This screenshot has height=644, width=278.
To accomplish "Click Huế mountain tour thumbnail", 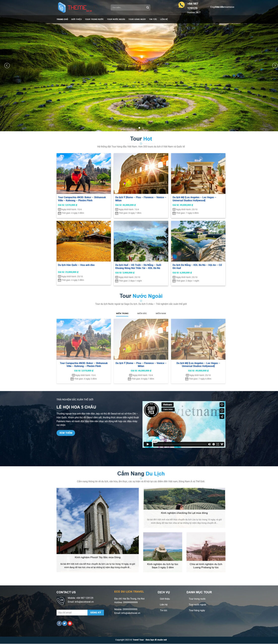I will click(141, 241).
